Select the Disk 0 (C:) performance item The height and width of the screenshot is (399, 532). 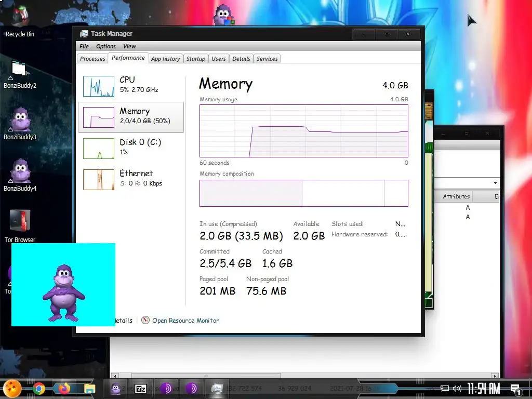point(131,148)
